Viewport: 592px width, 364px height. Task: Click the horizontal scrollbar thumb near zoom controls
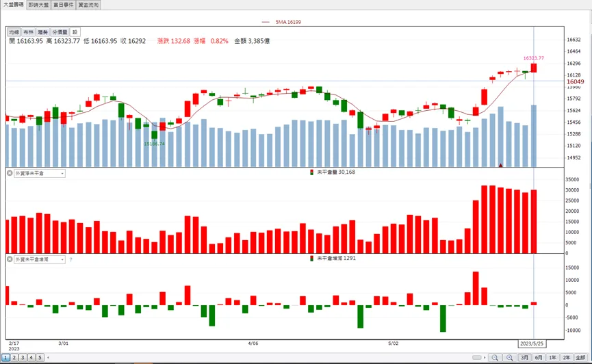(x=477, y=358)
